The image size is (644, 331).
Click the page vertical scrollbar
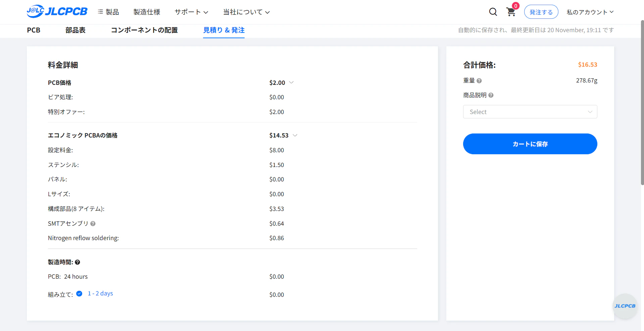click(642, 102)
